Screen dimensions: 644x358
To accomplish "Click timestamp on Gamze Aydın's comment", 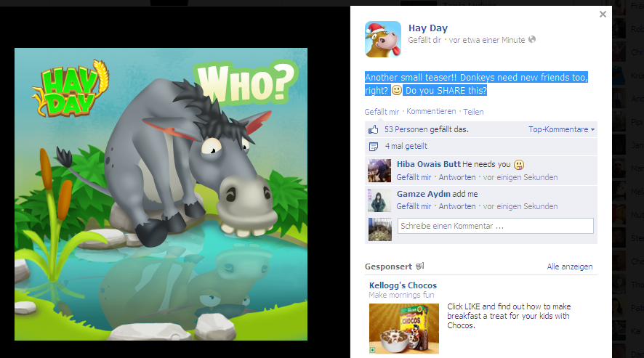I will click(520, 206).
